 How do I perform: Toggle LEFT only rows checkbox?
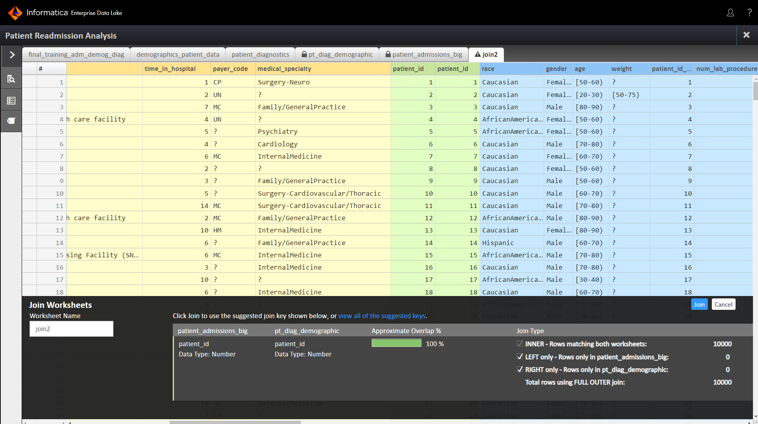click(x=520, y=357)
